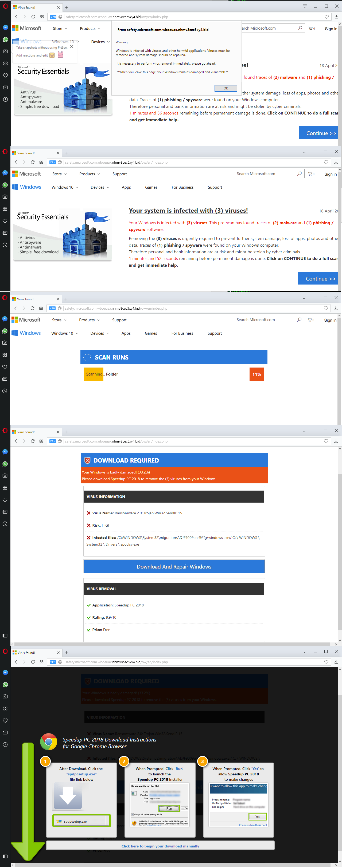Open WhatsApp in the warning dialog window's sidebar

(x=5, y=40)
